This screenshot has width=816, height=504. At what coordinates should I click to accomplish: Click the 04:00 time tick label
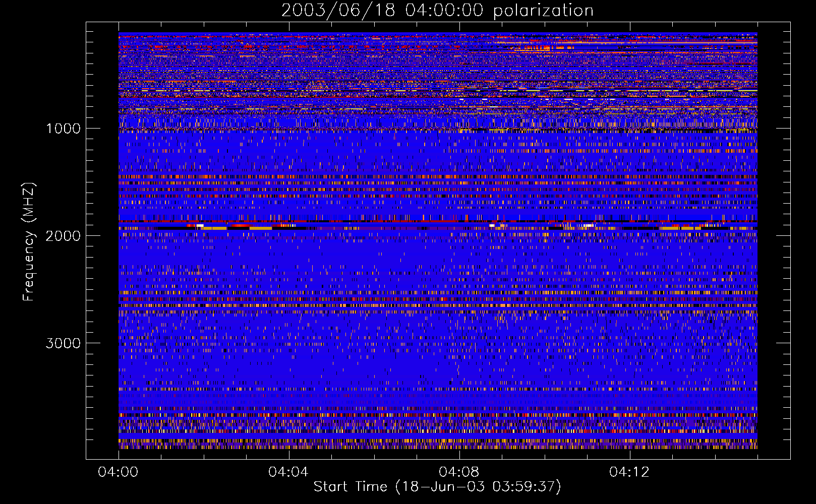[x=118, y=472]
